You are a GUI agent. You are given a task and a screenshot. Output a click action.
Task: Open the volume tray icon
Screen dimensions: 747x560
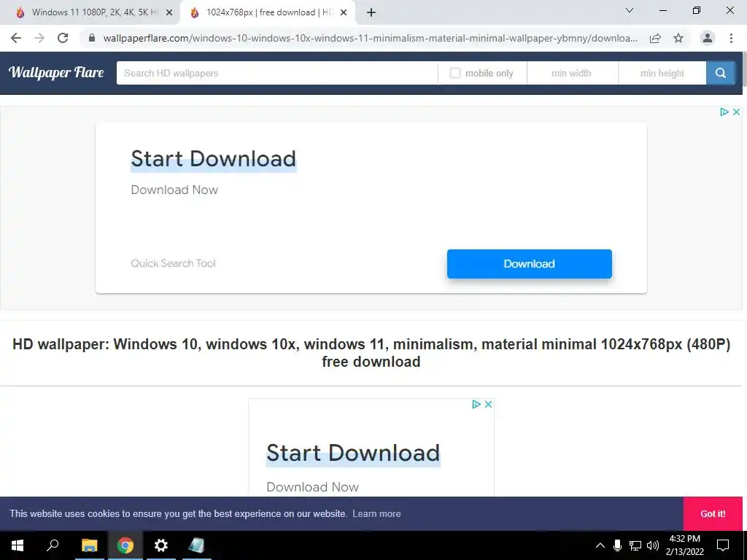tap(653, 545)
